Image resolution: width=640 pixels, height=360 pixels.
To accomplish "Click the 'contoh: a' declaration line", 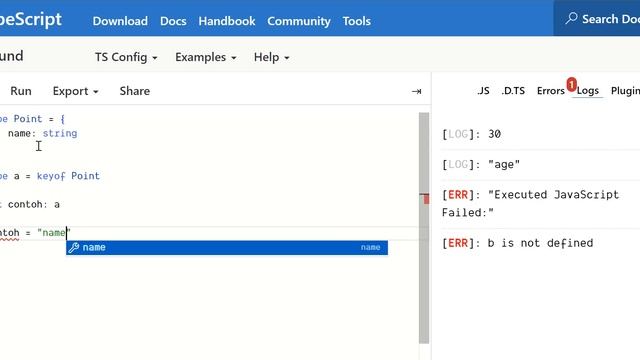I will [30, 204].
